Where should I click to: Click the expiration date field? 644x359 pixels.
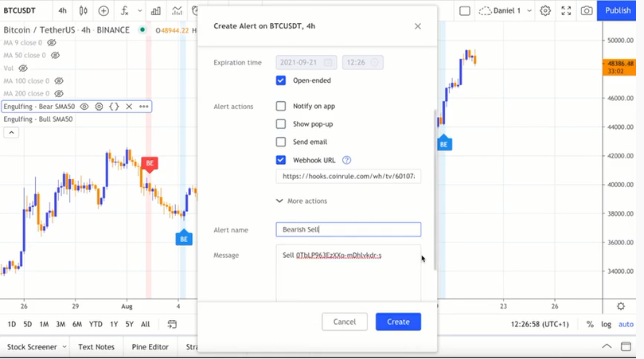[x=306, y=62]
